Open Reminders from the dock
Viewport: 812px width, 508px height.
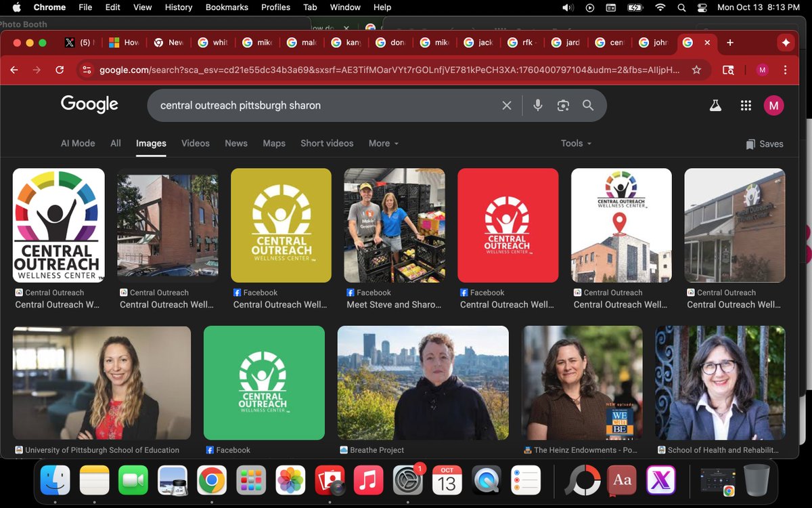tap(525, 481)
